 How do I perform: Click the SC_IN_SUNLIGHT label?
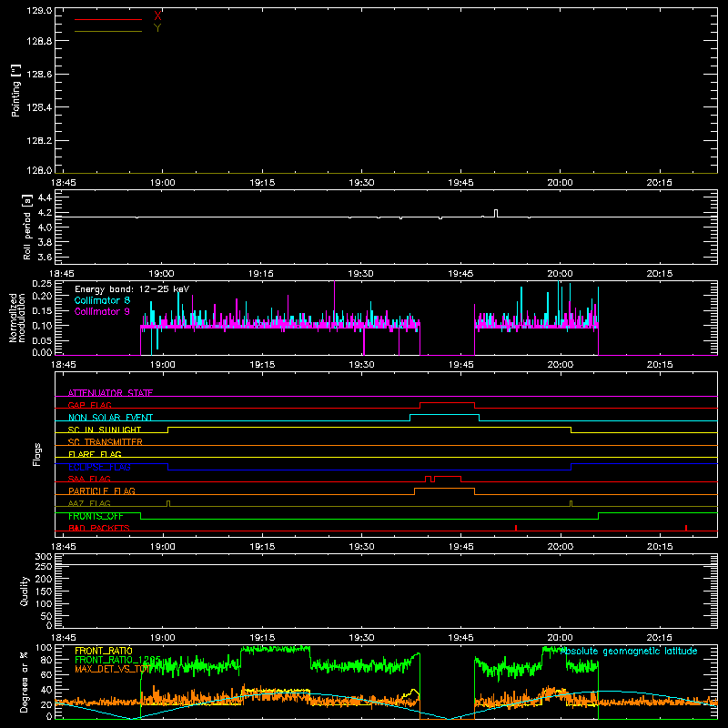(105, 430)
